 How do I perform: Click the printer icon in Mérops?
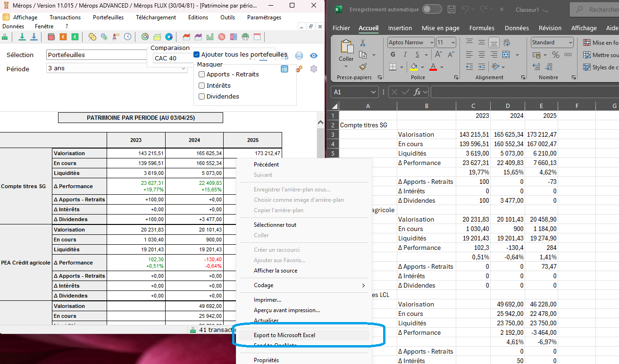tap(299, 56)
